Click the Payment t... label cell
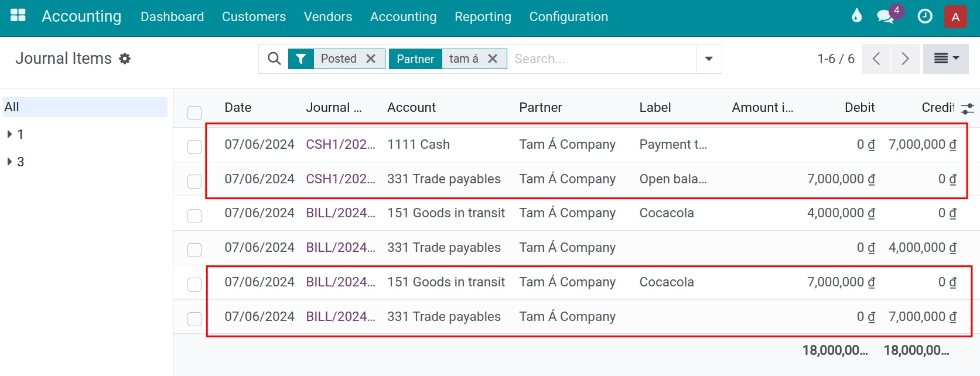This screenshot has width=980, height=376. click(673, 145)
